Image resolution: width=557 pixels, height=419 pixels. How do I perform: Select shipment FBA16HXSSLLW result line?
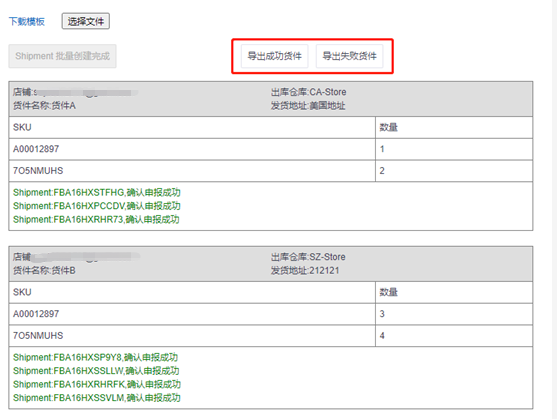tap(96, 371)
